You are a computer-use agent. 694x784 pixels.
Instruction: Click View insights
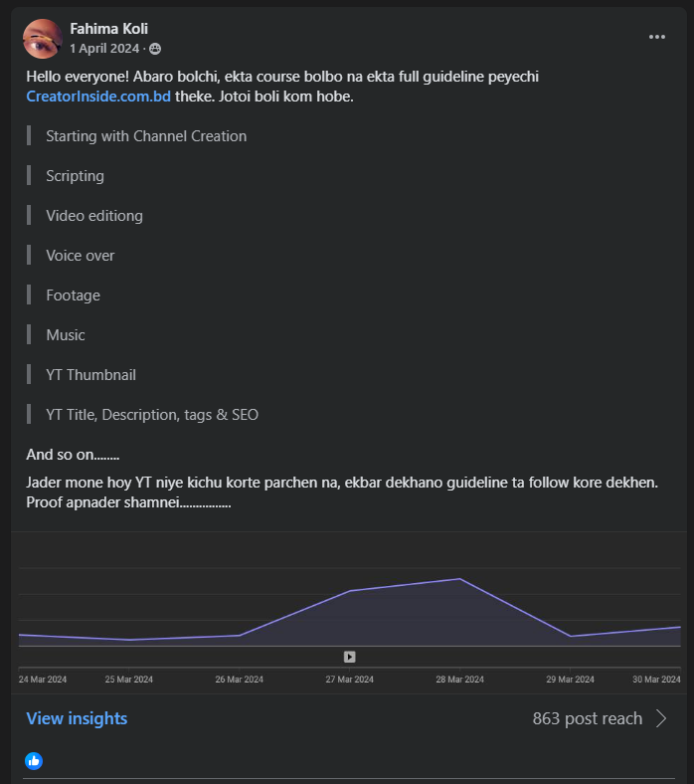point(77,718)
